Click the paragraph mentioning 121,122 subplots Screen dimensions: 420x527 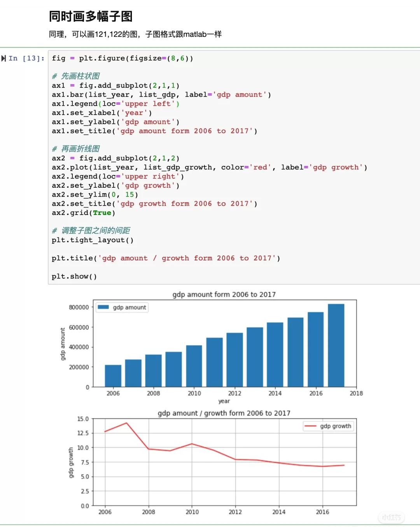point(135,34)
